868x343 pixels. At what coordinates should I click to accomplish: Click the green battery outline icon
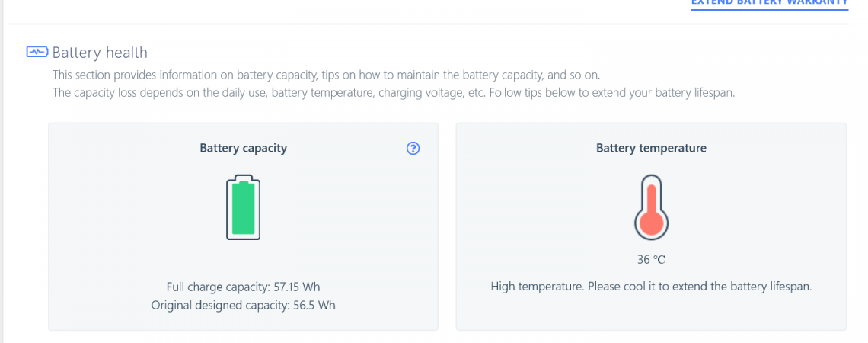pyautogui.click(x=243, y=208)
